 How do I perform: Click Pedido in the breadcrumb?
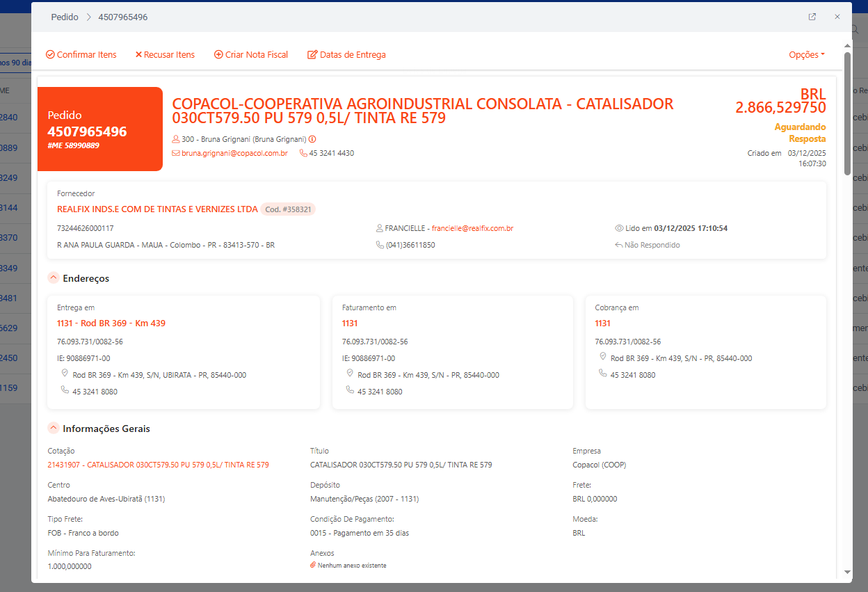tap(65, 17)
